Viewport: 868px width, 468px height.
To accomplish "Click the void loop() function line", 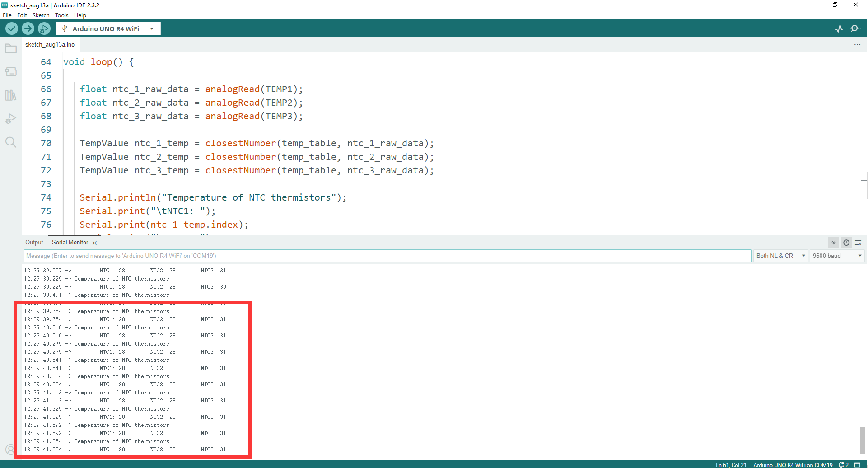I will click(98, 62).
